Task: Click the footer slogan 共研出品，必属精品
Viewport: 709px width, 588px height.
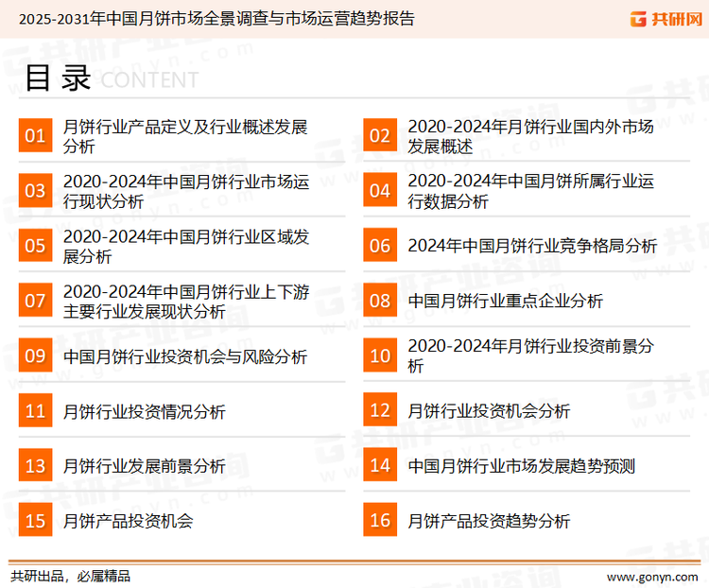Action: pyautogui.click(x=71, y=577)
